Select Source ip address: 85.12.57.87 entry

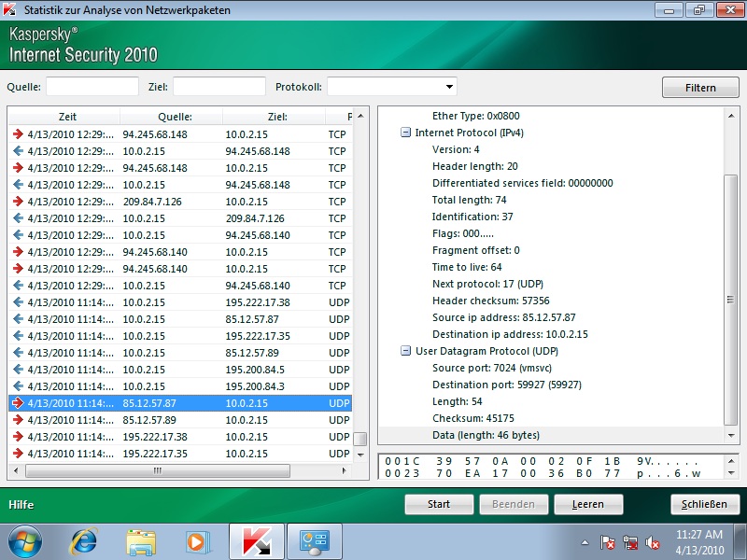pyautogui.click(x=503, y=317)
